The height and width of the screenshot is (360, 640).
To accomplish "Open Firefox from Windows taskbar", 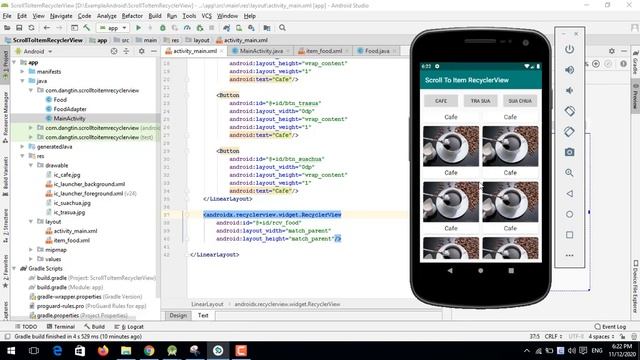I will coord(103,351).
